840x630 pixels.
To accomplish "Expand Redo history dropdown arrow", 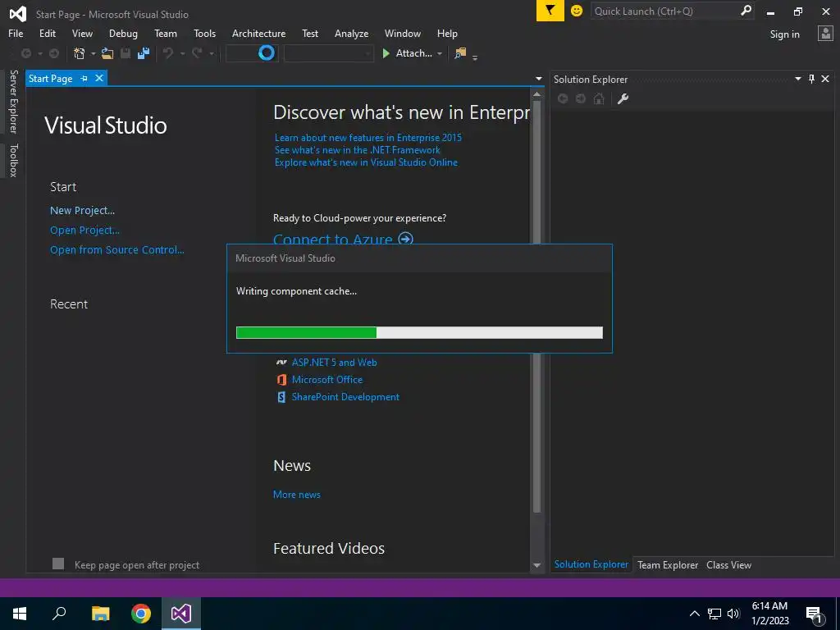I will (211, 53).
